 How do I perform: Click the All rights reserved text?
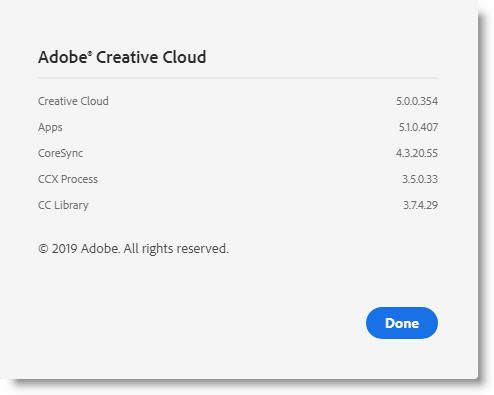click(176, 249)
